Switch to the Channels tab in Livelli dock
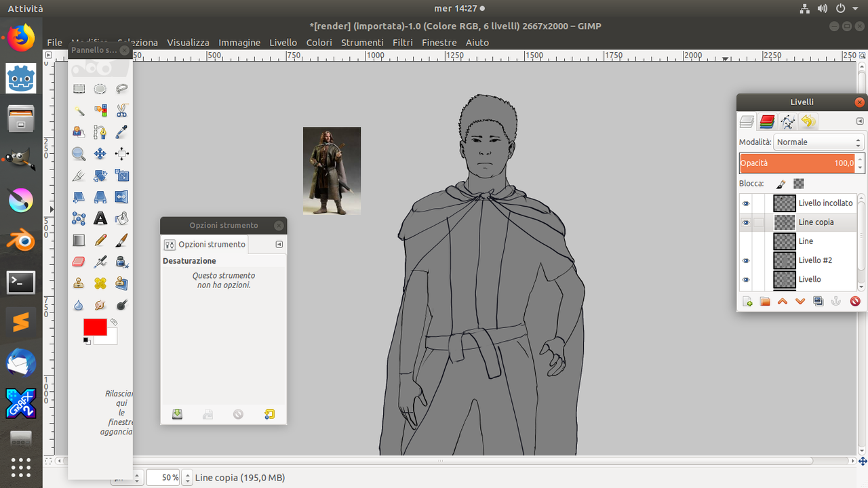The width and height of the screenshot is (868, 488). 767,121
